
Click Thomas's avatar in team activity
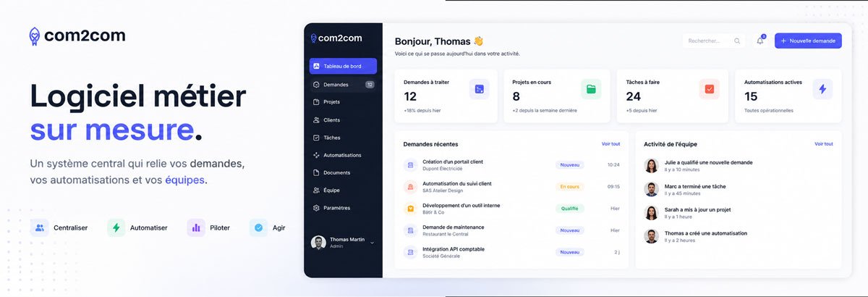point(651,236)
